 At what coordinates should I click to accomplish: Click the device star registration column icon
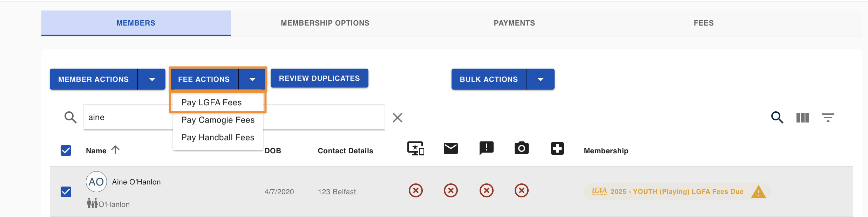pos(416,148)
